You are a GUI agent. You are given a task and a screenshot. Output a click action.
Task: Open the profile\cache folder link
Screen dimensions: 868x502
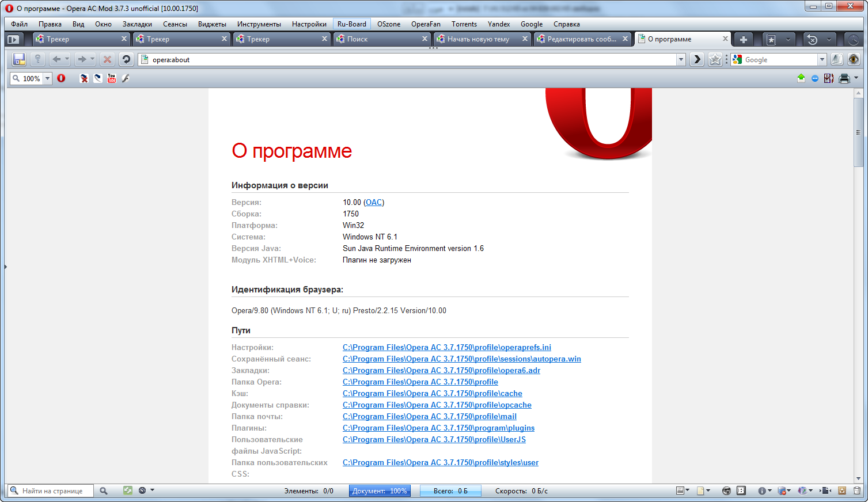[433, 393]
